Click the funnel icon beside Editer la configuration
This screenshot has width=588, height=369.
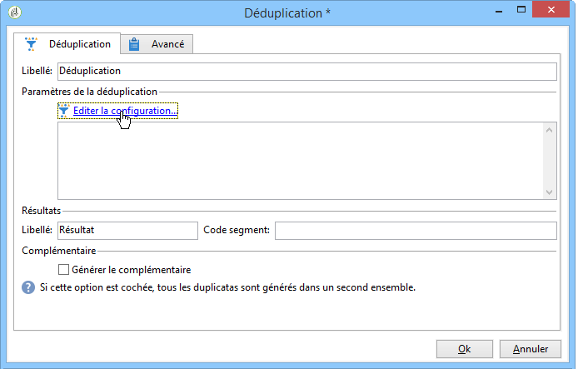pos(64,111)
